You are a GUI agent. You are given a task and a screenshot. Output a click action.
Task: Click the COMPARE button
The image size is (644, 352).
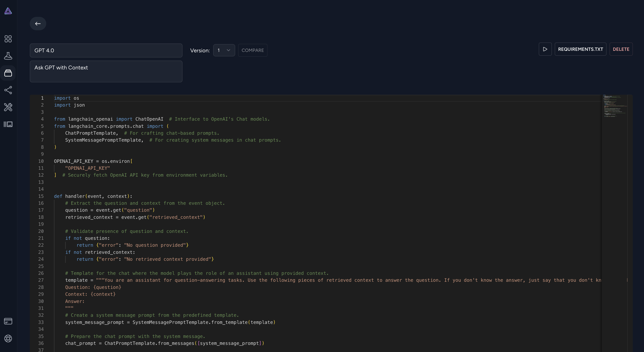click(252, 50)
